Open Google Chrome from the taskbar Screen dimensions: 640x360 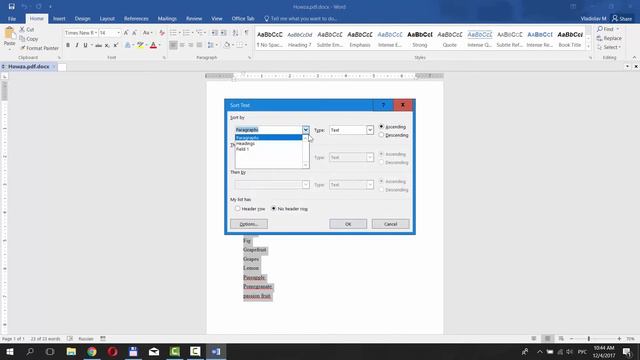pyautogui.click(x=92, y=351)
